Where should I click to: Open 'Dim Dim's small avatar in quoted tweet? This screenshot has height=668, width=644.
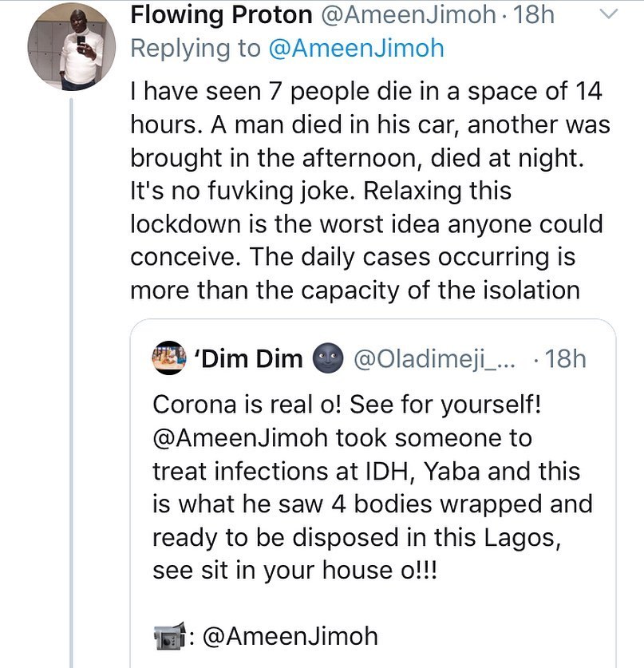[x=168, y=358]
